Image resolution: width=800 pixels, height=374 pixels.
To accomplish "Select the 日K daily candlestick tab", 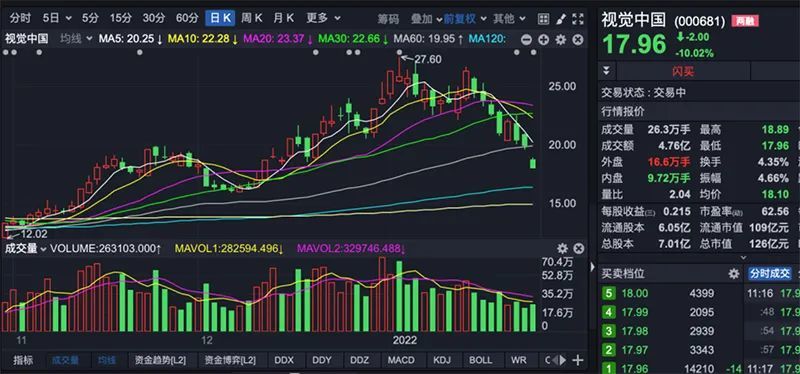I will [x=220, y=18].
